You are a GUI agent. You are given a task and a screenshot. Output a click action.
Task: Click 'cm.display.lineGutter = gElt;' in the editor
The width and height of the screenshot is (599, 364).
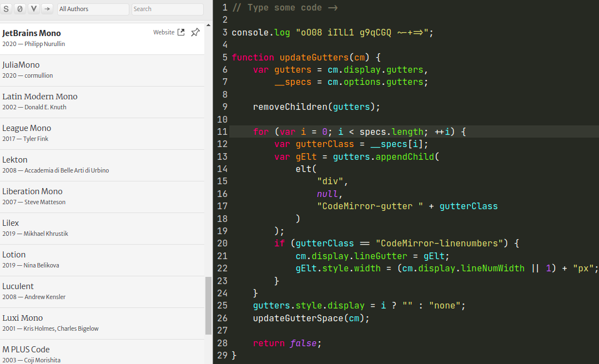(x=372, y=256)
